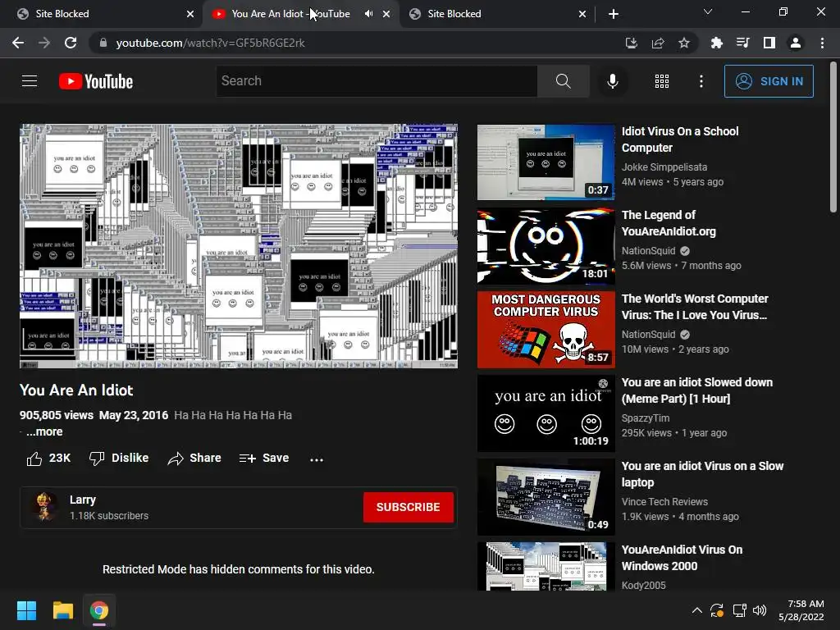This screenshot has width=840, height=630.
Task: Open Larry's channel avatar
Action: coord(44,507)
